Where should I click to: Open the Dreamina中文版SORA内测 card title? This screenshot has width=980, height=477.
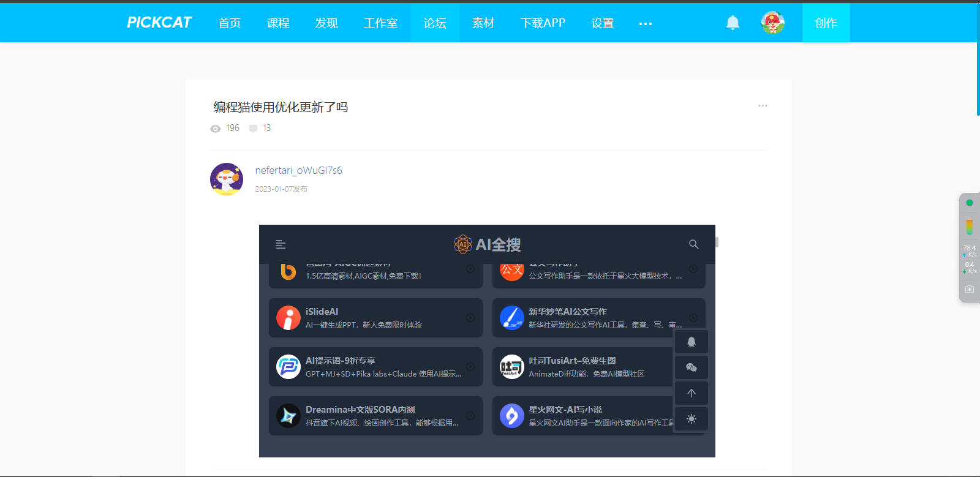click(360, 410)
